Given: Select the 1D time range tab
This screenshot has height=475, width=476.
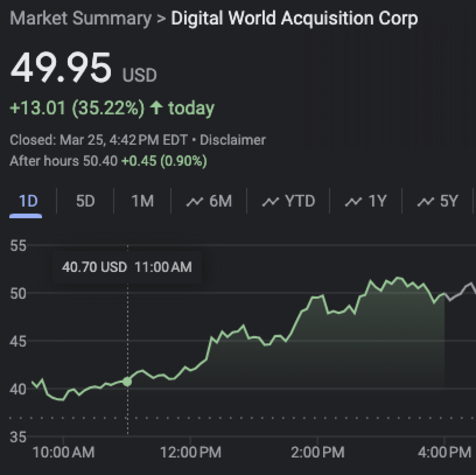Looking at the screenshot, I should pyautogui.click(x=28, y=201).
